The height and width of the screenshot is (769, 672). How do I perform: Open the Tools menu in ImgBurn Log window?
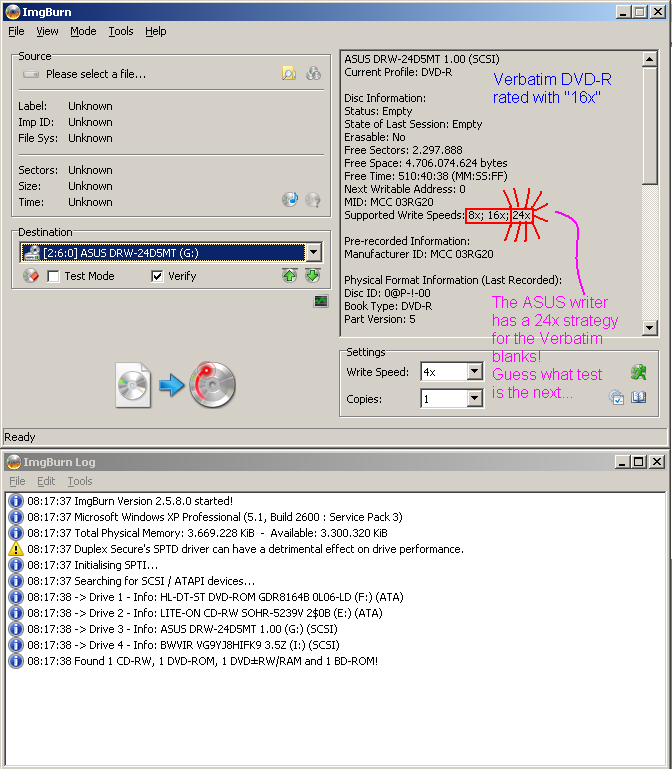coord(80,481)
